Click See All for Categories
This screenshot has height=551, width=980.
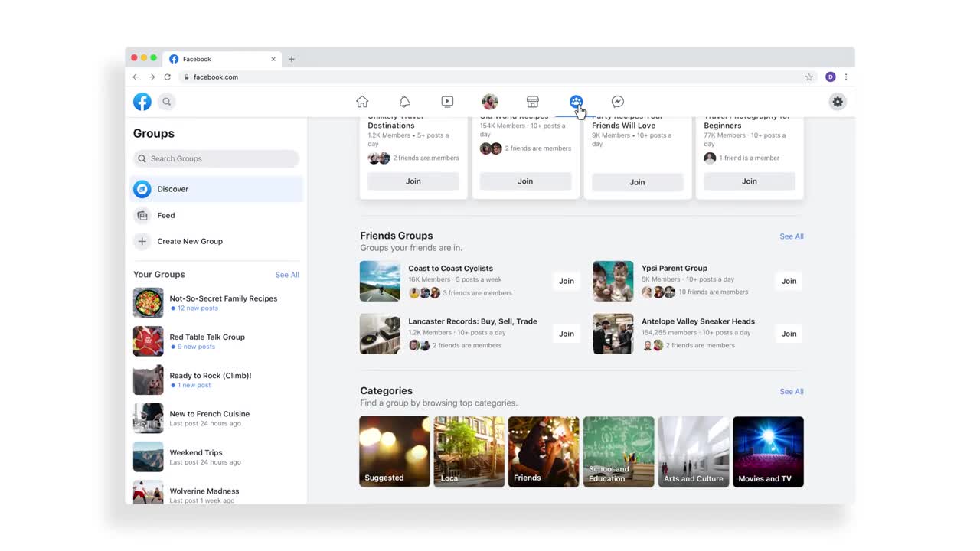(x=792, y=392)
